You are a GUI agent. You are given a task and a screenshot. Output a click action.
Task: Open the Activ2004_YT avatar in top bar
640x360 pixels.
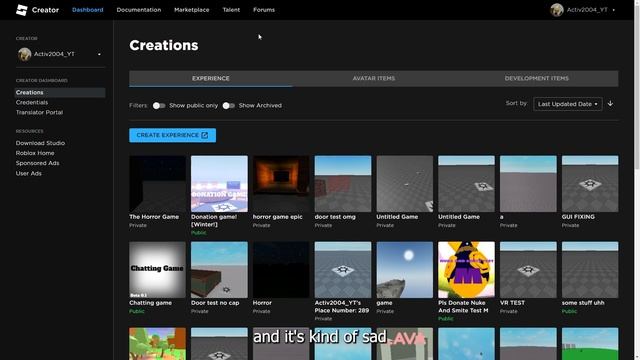(557, 10)
